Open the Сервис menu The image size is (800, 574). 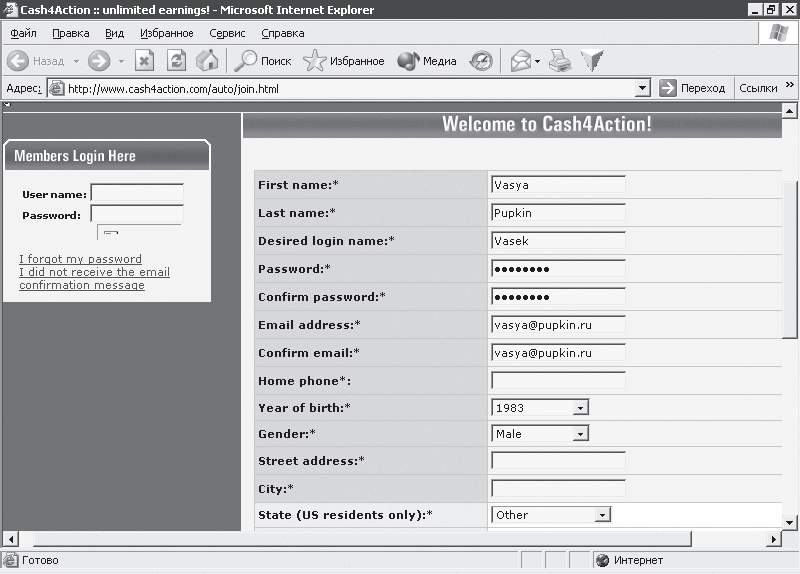227,33
